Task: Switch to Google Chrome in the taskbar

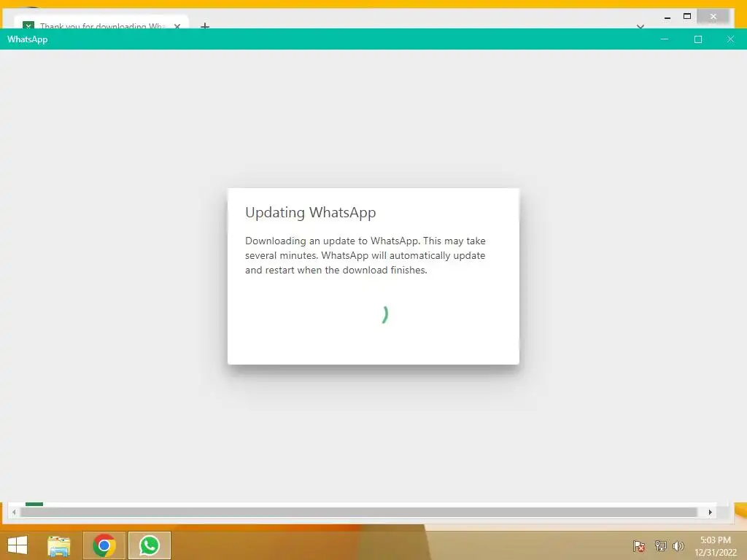Action: pos(104,545)
